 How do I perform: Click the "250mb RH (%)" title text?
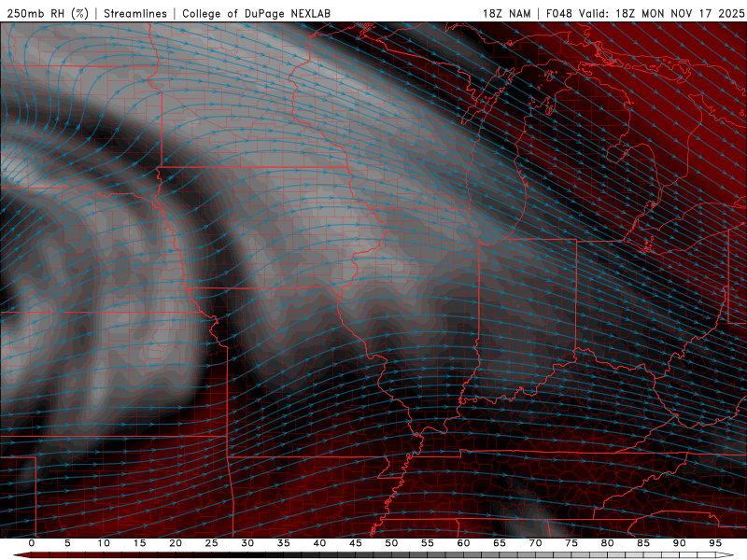(x=49, y=13)
